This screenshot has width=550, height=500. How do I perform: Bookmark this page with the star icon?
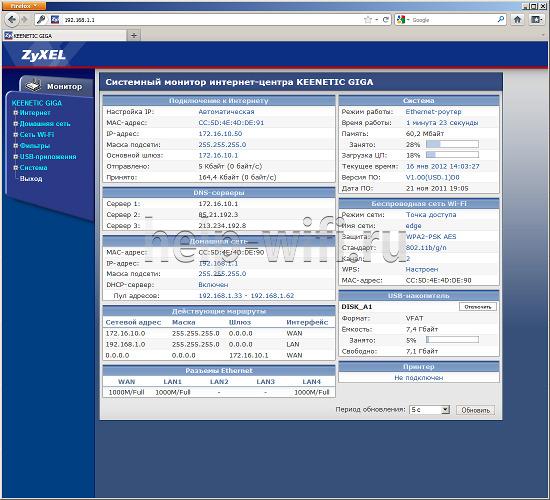368,20
